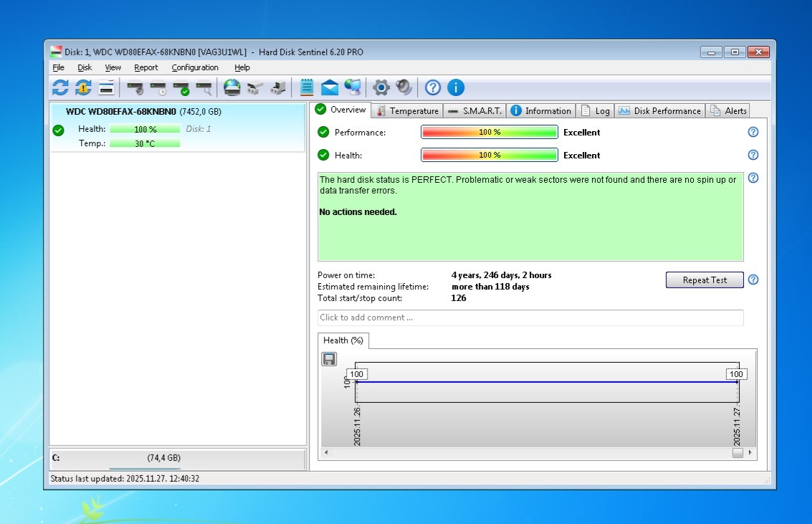This screenshot has height=524, width=812.
Task: Click the disk panel list toolbar icon
Action: point(106,87)
